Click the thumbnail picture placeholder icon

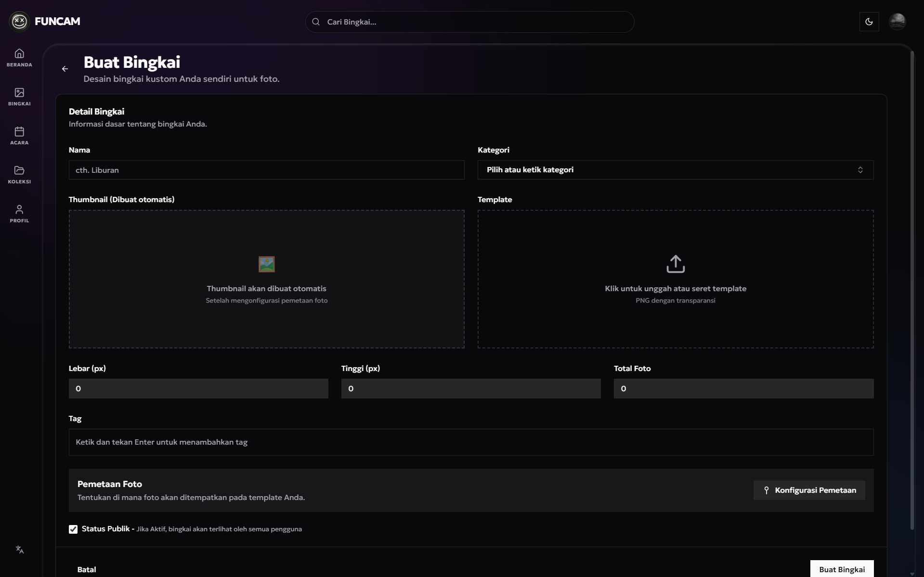click(266, 264)
